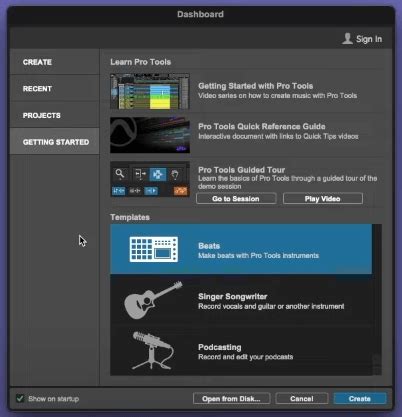Click the Play Video button
The height and width of the screenshot is (417, 402).
323,199
